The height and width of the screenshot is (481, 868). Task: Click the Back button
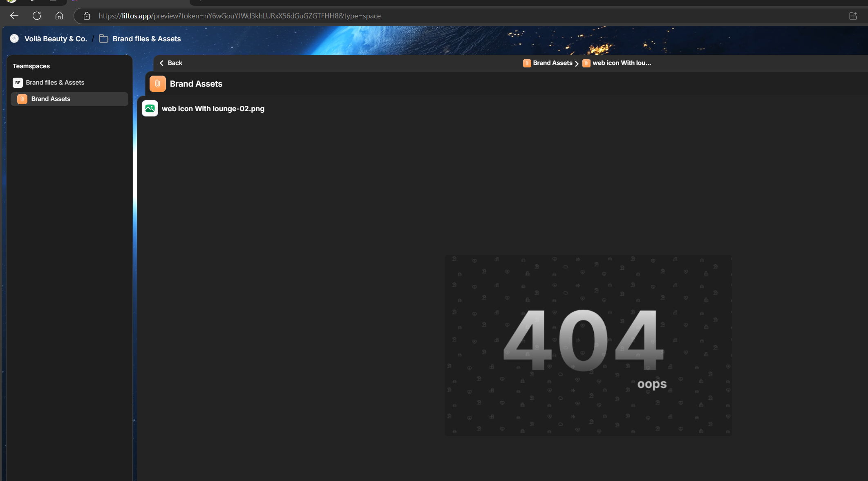click(x=171, y=63)
